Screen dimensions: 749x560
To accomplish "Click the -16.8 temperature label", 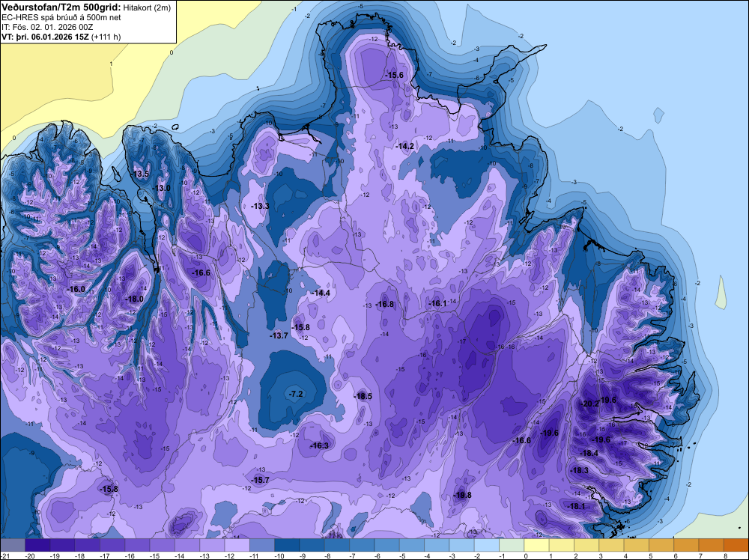I will (x=385, y=304).
